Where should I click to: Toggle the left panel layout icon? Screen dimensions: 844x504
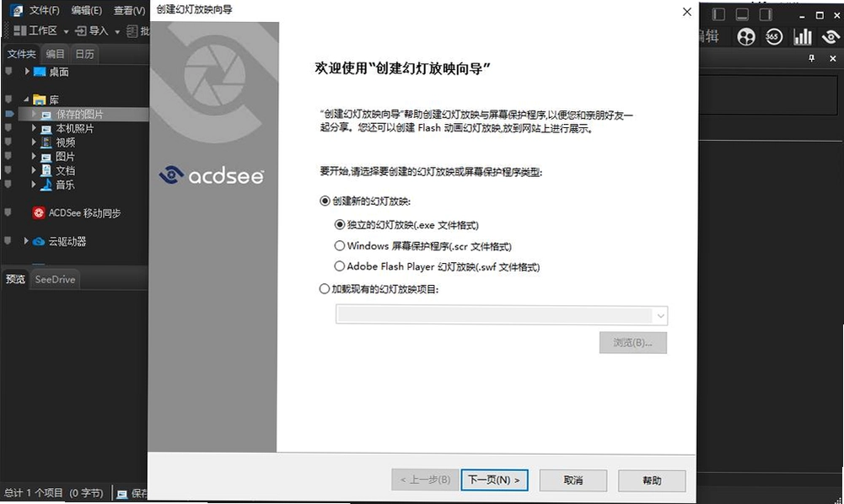(718, 14)
